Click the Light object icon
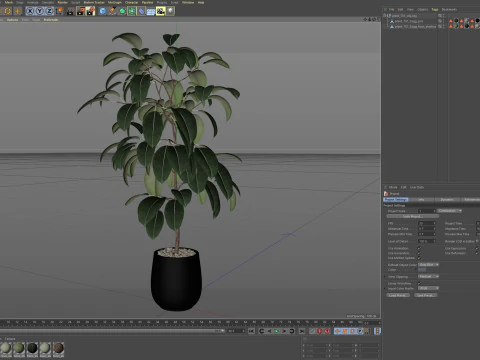This screenshot has height=360, width=480. [x=170, y=11]
